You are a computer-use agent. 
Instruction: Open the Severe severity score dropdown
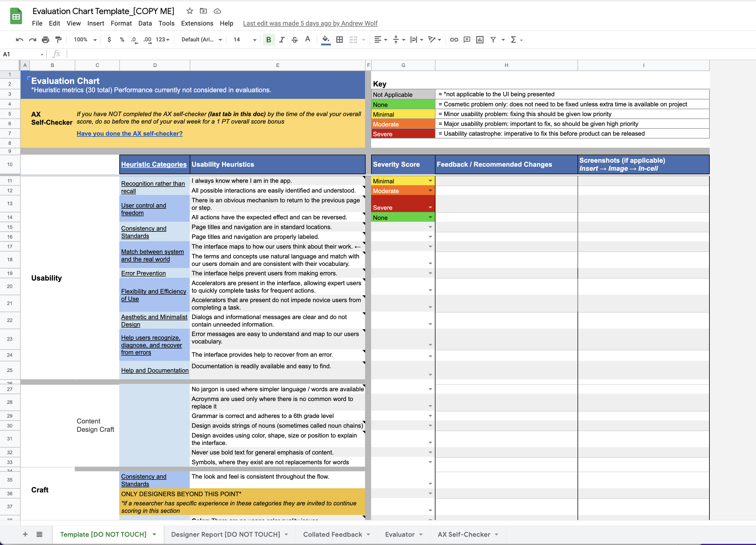point(430,207)
